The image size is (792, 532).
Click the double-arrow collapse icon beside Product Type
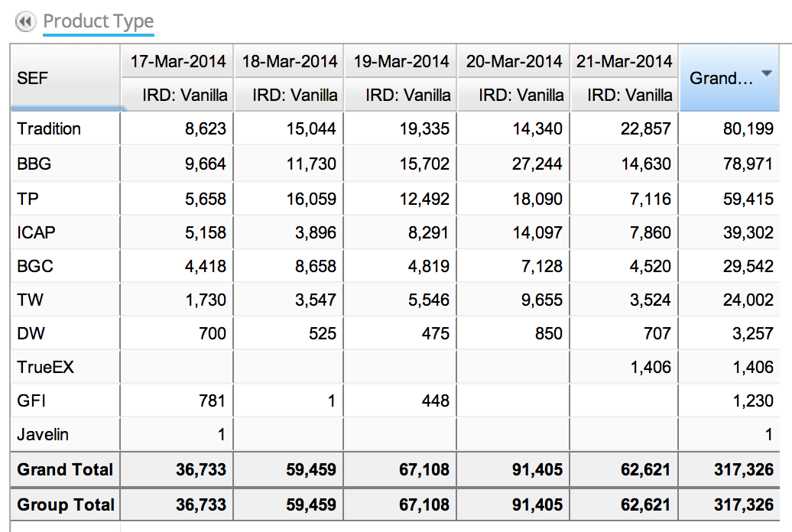coord(24,21)
